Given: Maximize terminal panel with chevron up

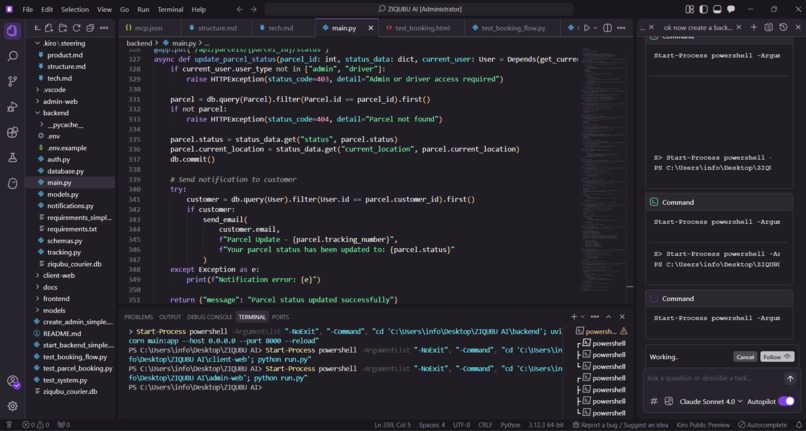Looking at the screenshot, I should (609, 317).
